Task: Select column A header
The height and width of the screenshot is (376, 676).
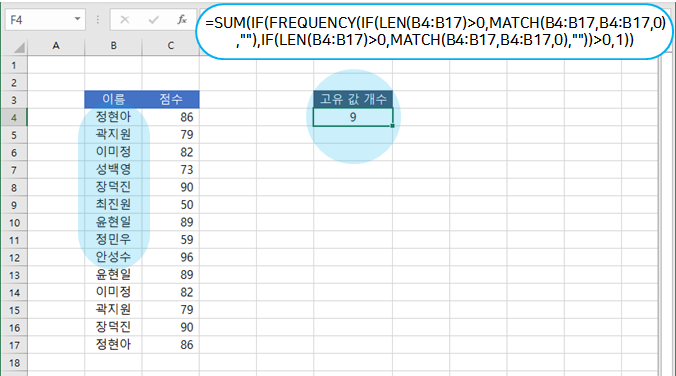Action: click(x=56, y=46)
